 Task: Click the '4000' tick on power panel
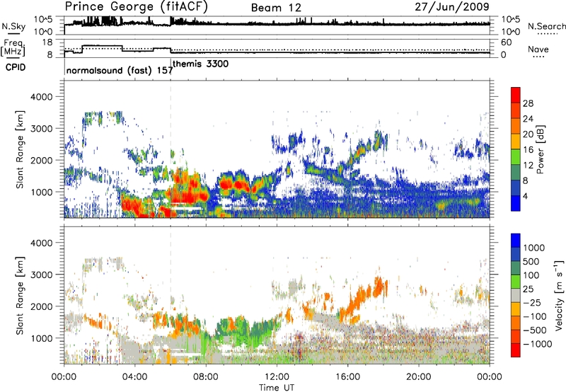(41, 97)
